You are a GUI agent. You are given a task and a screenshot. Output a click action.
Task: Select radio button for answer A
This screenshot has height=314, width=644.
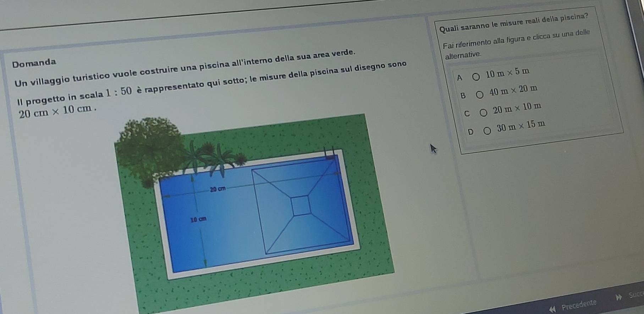click(476, 77)
